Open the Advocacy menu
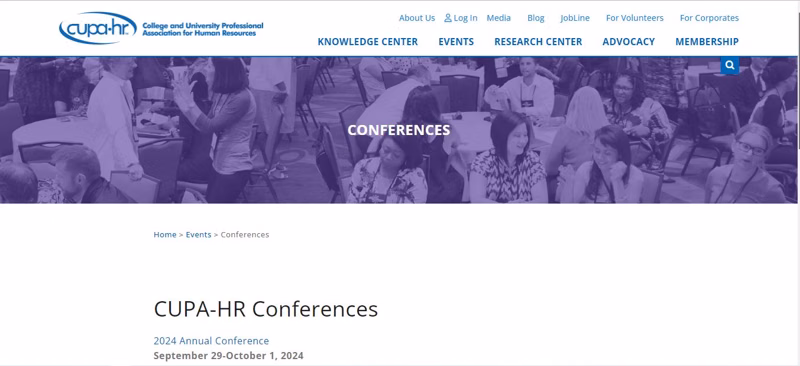Screen dimensions: 800x366 (629, 42)
